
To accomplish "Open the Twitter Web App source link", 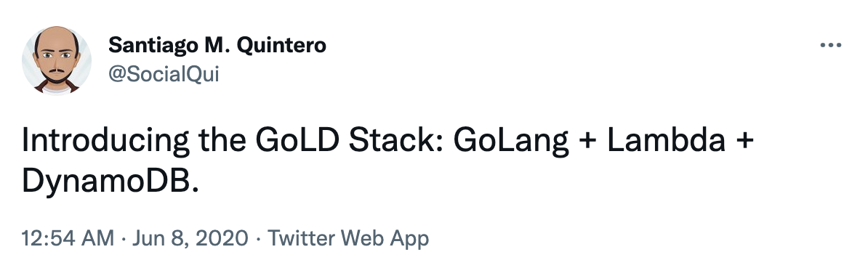I will pos(348,238).
